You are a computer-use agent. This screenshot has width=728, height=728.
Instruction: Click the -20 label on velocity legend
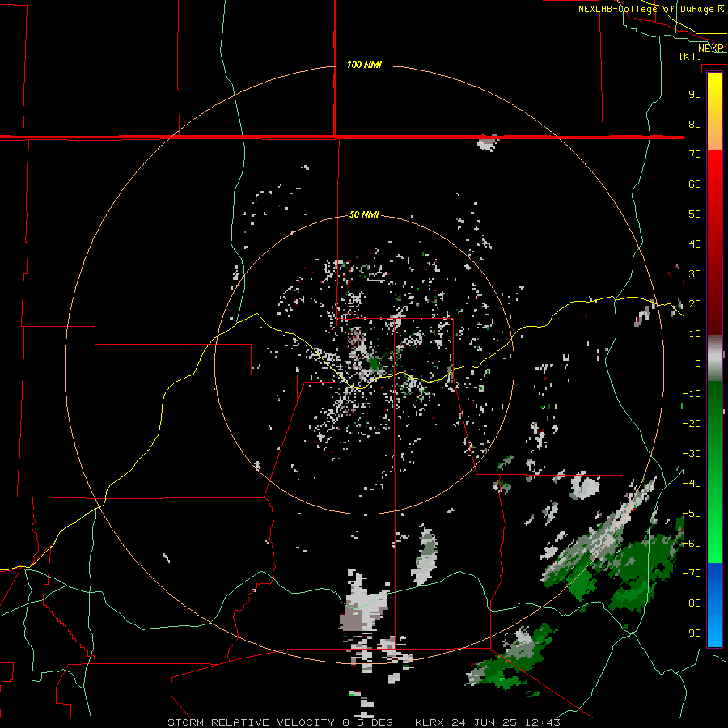[692, 424]
